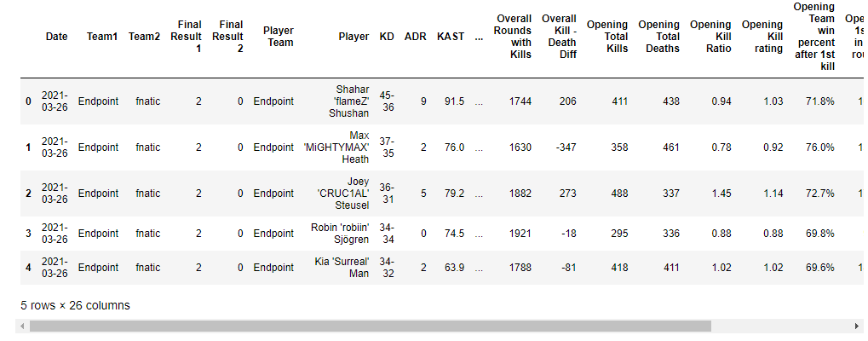The image size is (868, 341).
Task: Click the Player column header
Action: [x=354, y=37]
